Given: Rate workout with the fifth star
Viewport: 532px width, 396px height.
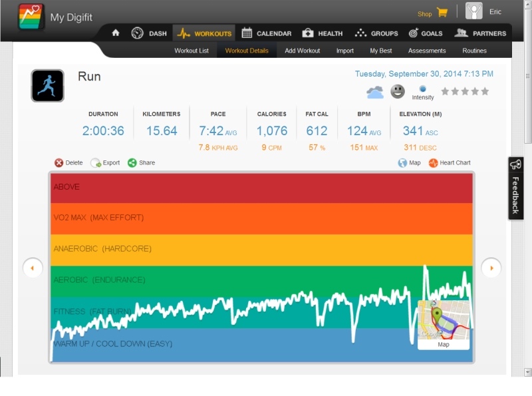Looking at the screenshot, I should [485, 91].
